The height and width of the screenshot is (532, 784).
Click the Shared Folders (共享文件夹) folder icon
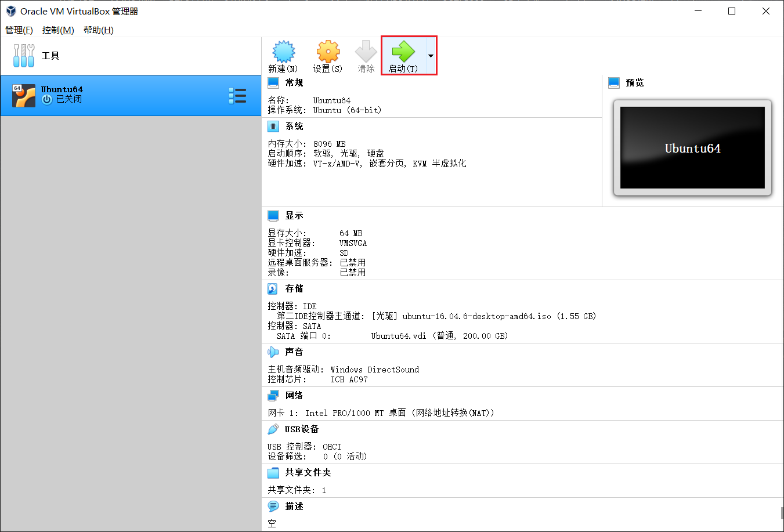273,473
